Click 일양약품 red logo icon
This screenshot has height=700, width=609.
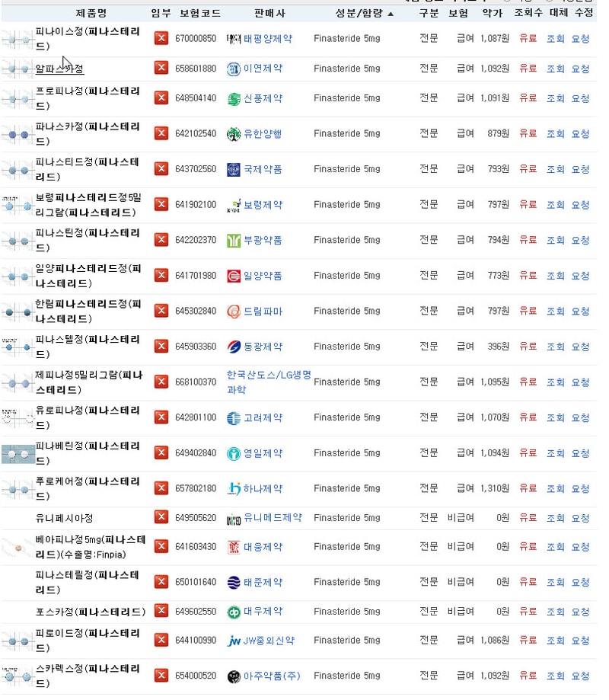234,276
